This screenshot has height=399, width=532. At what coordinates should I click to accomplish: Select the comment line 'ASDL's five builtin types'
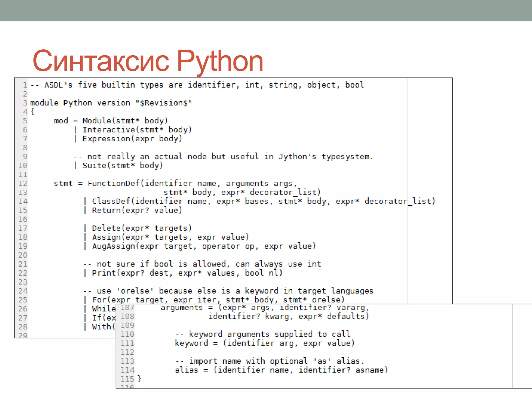pos(197,85)
